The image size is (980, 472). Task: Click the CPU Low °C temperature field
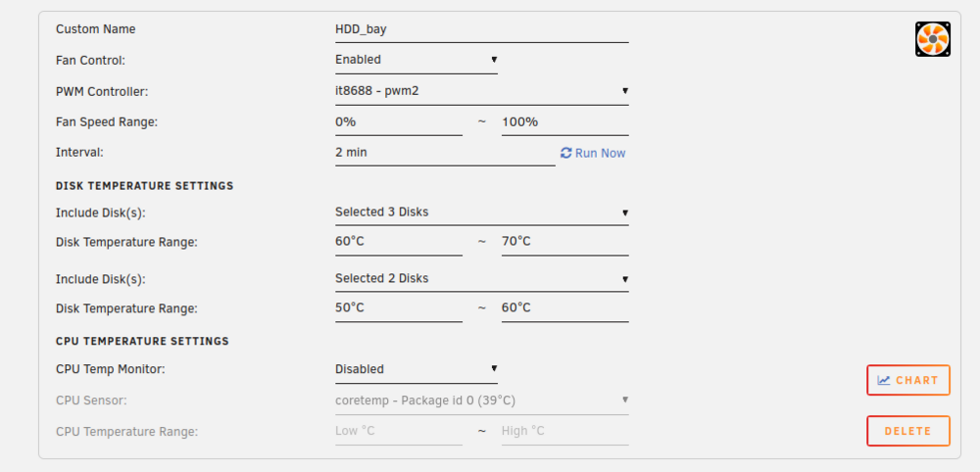399,431
